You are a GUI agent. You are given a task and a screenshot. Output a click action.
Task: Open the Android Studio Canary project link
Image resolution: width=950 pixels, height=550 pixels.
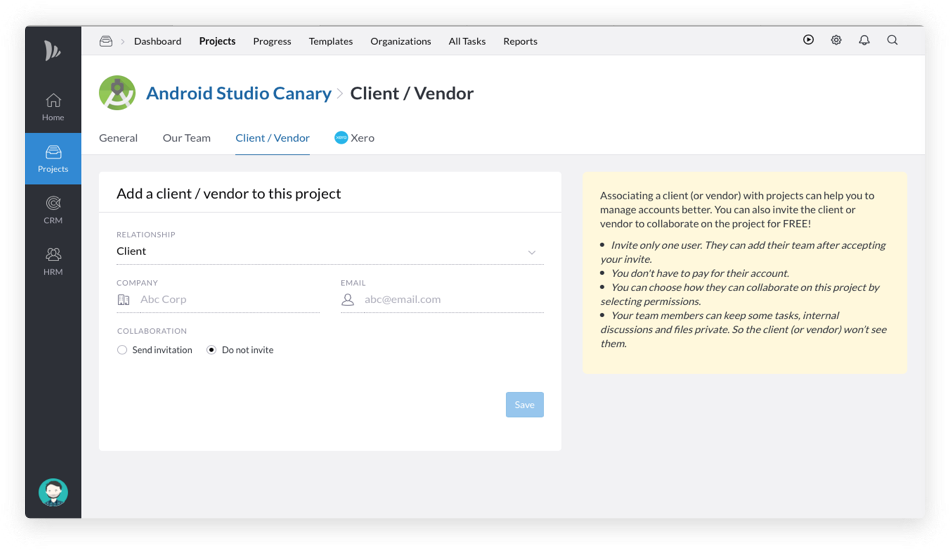pyautogui.click(x=239, y=93)
